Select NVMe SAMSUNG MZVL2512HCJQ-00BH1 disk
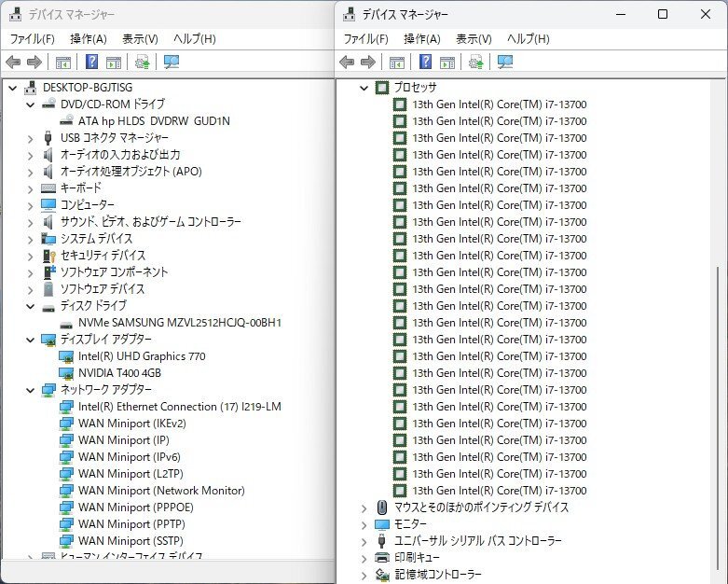Screen dimensions: 728x584 coord(180,323)
